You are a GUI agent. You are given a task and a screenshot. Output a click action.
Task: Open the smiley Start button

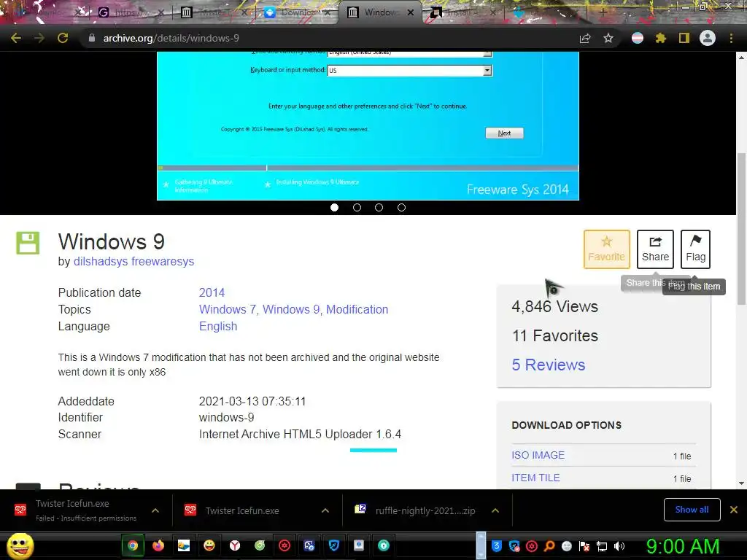tap(20, 545)
